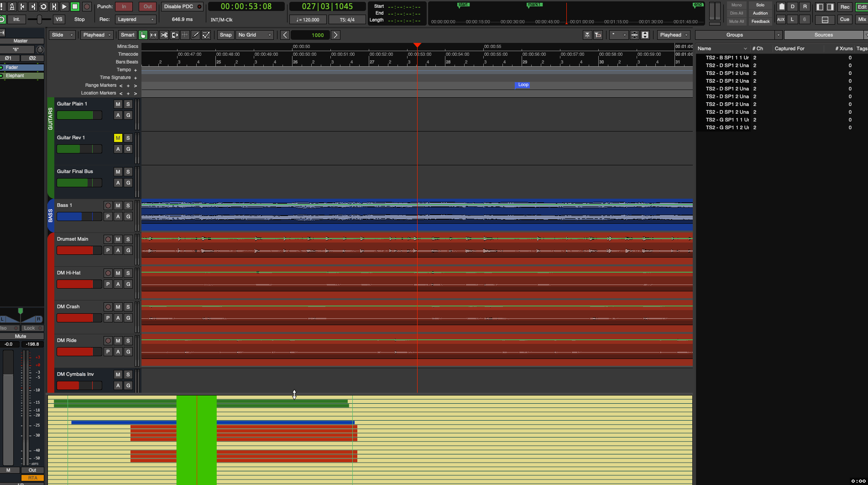This screenshot has height=485, width=868.
Task: Expand the Layered record mode dropdown
Action: tap(136, 19)
